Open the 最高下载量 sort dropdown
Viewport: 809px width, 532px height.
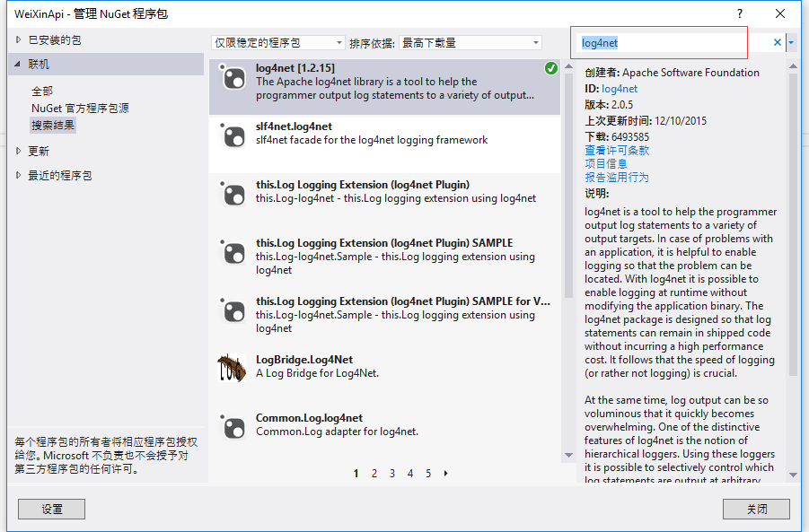click(470, 43)
